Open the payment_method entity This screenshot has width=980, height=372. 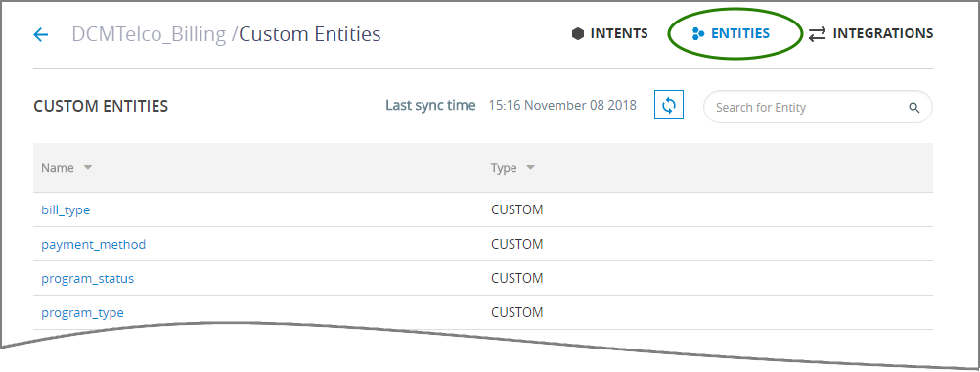point(94,245)
